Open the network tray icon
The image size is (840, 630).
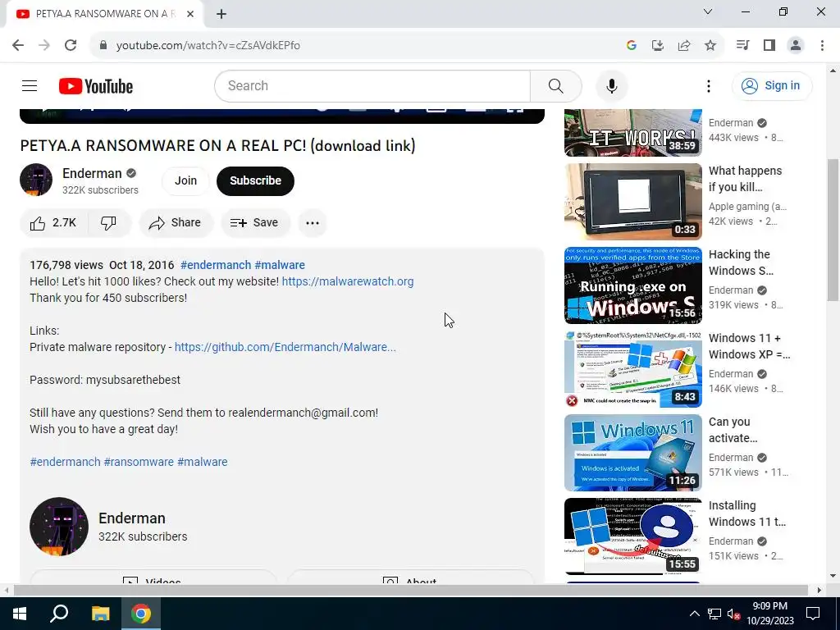pyautogui.click(x=714, y=614)
